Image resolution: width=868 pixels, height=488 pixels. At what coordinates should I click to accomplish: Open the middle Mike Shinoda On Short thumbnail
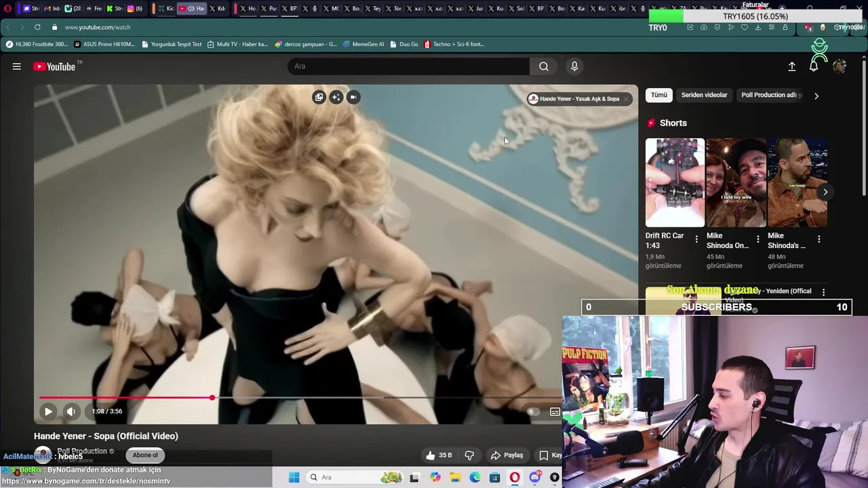pos(736,182)
